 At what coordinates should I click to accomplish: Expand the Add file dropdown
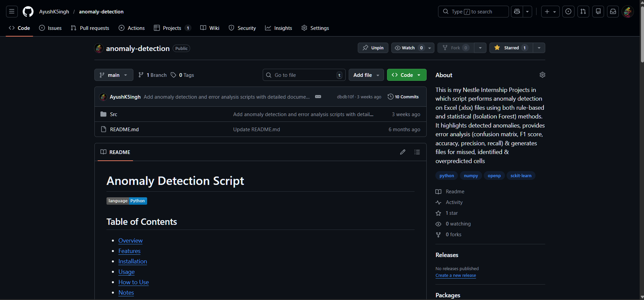pos(366,75)
